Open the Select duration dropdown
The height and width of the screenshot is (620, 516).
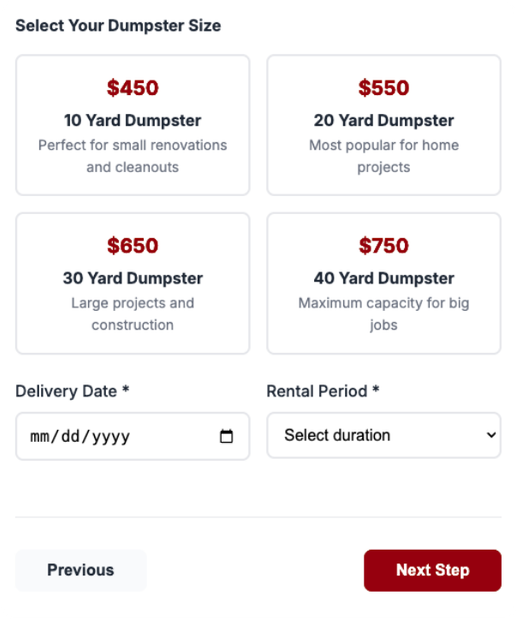pyautogui.click(x=384, y=435)
